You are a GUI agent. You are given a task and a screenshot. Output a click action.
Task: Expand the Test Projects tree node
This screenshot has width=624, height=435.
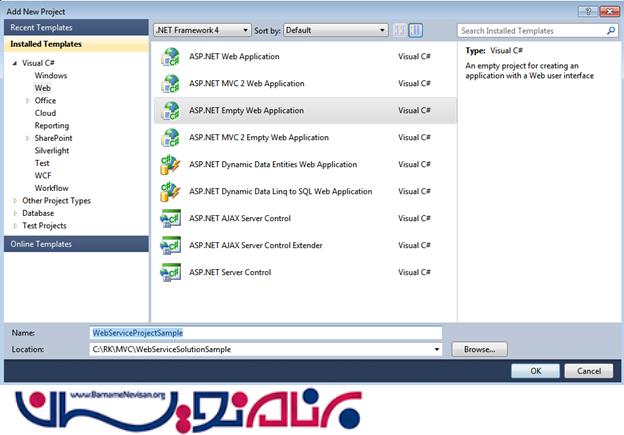[15, 226]
